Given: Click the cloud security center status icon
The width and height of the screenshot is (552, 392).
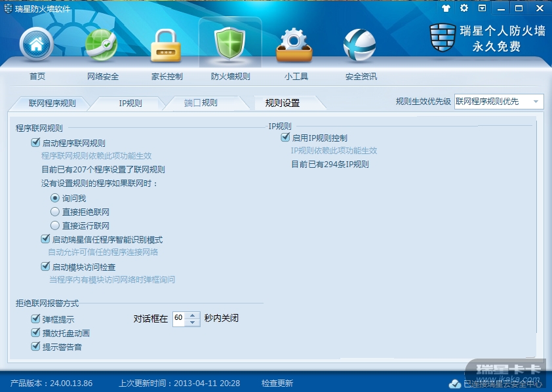Looking at the screenshot, I should click(455, 383).
